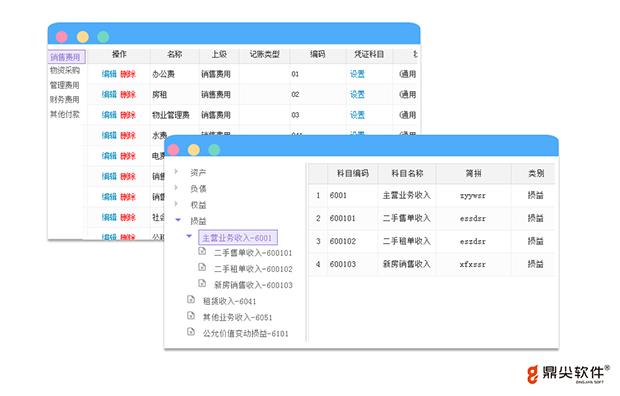
Task: Click the 二手售单收入 name cell in the table
Action: (406, 218)
